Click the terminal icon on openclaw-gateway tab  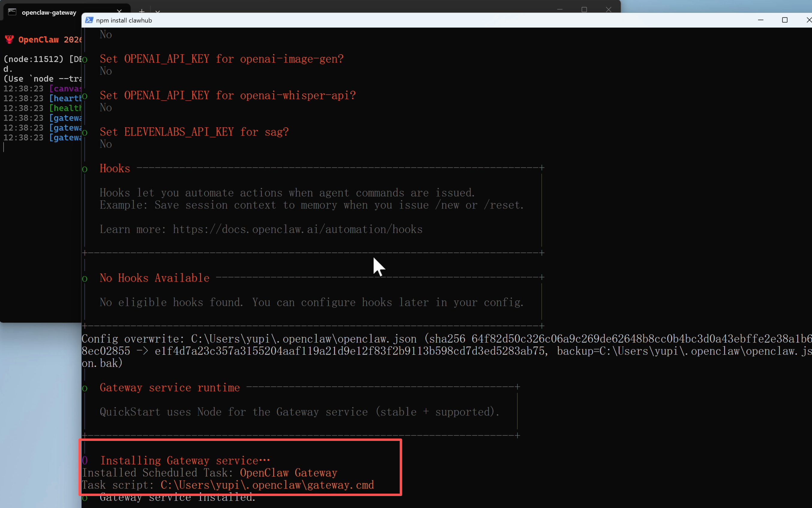point(12,12)
